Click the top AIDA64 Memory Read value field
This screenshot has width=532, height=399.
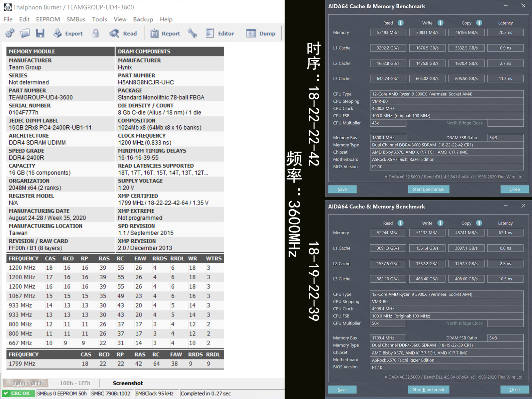pos(388,33)
